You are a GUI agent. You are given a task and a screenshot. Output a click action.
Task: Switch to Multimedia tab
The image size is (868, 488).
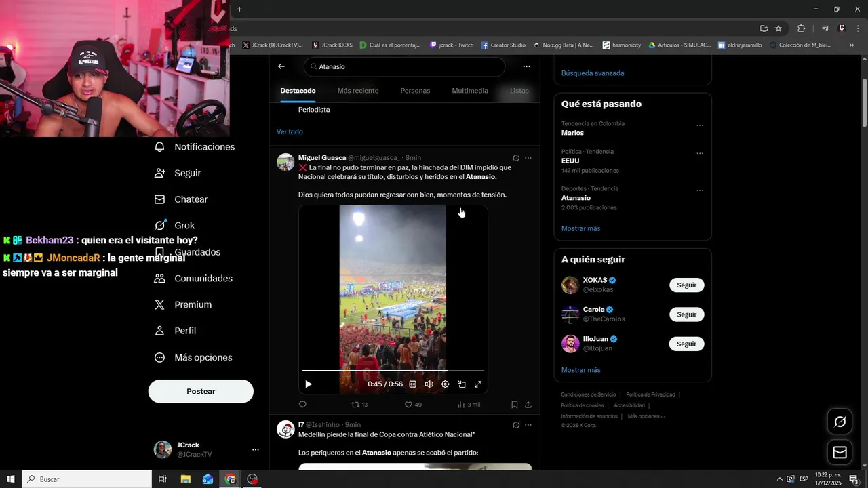click(470, 91)
